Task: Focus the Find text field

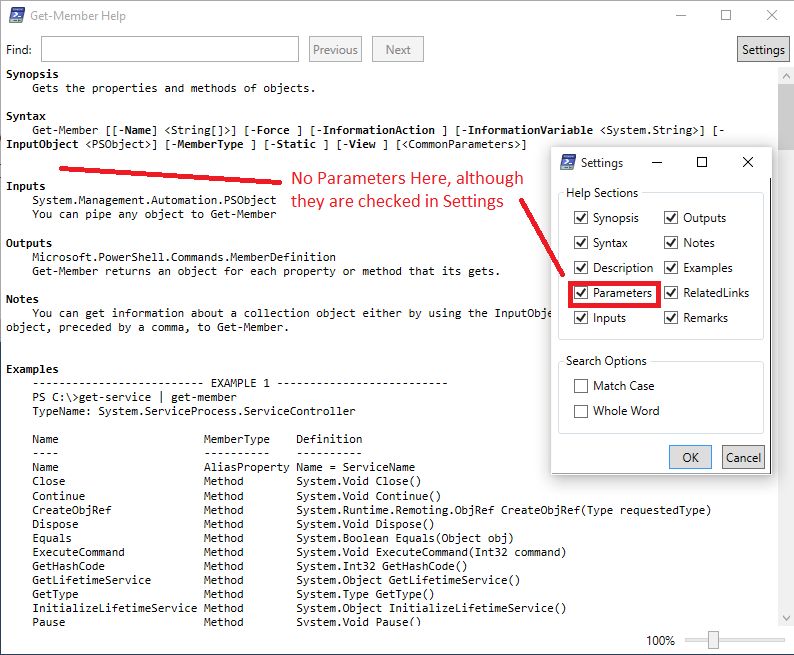Action: click(x=170, y=49)
